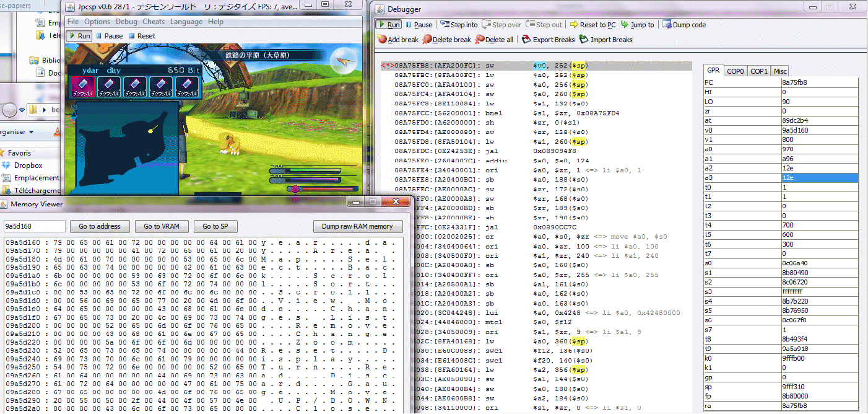
Task: Click Dump code icon
Action: tap(667, 24)
